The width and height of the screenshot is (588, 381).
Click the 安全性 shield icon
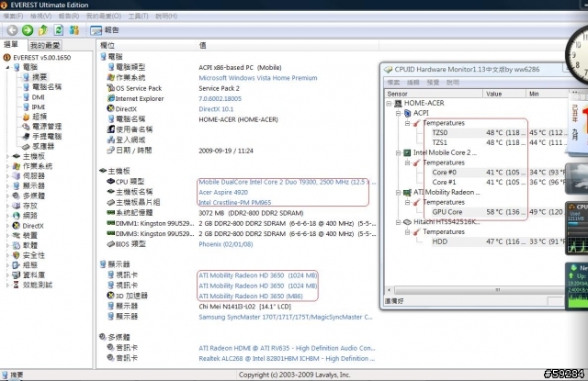[x=17, y=255]
